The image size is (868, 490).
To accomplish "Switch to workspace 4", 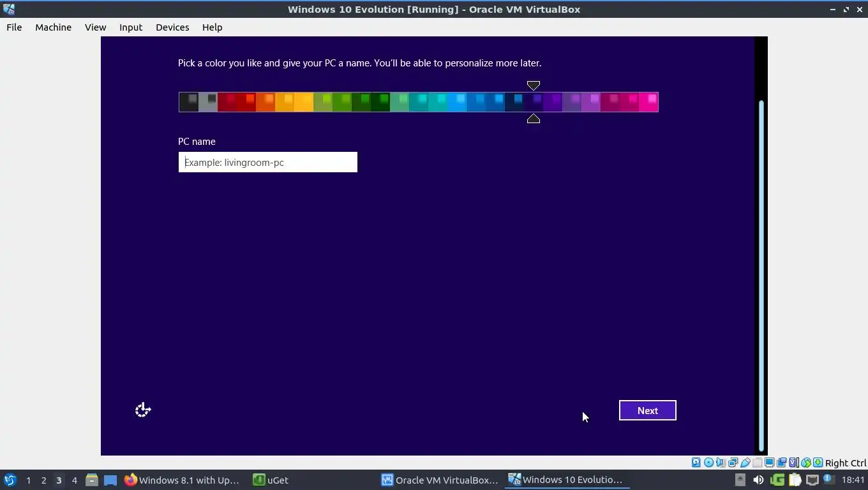I will coord(74,480).
